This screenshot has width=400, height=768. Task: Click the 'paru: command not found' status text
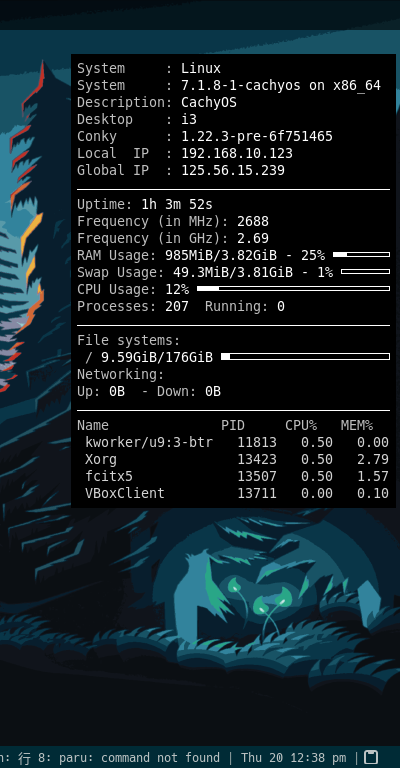point(140,758)
